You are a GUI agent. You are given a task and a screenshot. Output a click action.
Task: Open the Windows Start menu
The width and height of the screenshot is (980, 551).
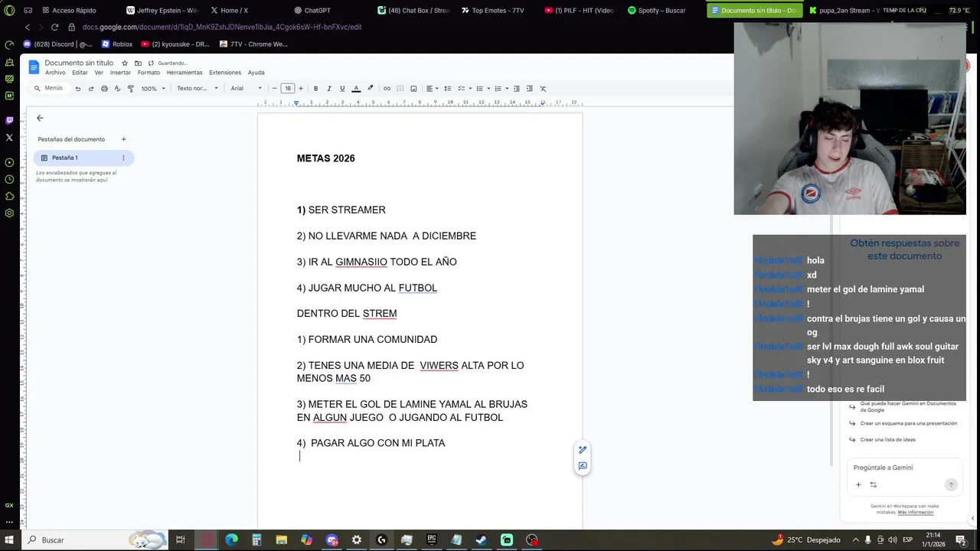tap(10, 540)
